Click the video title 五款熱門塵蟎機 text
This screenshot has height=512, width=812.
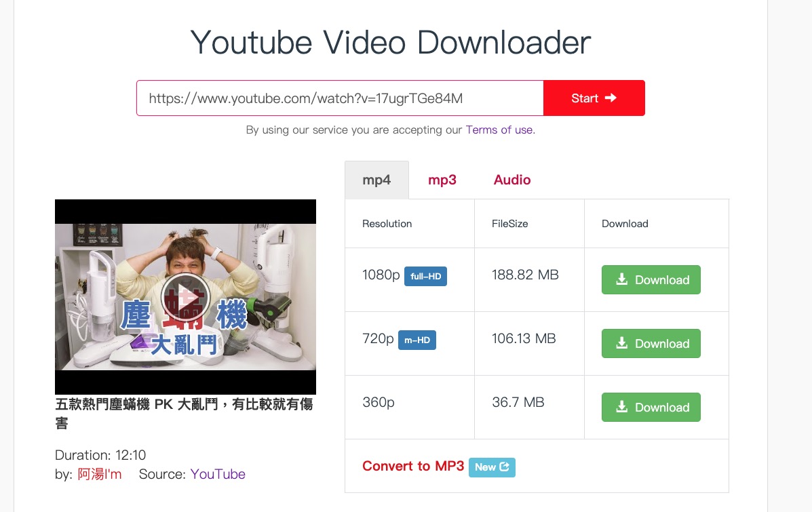coord(184,414)
